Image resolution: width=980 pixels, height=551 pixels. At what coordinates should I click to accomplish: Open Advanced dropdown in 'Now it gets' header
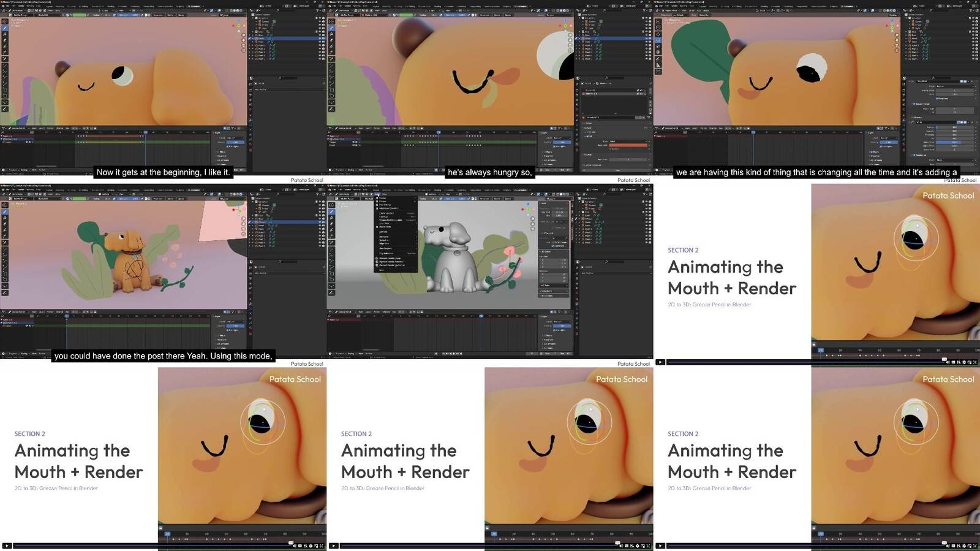click(x=157, y=15)
